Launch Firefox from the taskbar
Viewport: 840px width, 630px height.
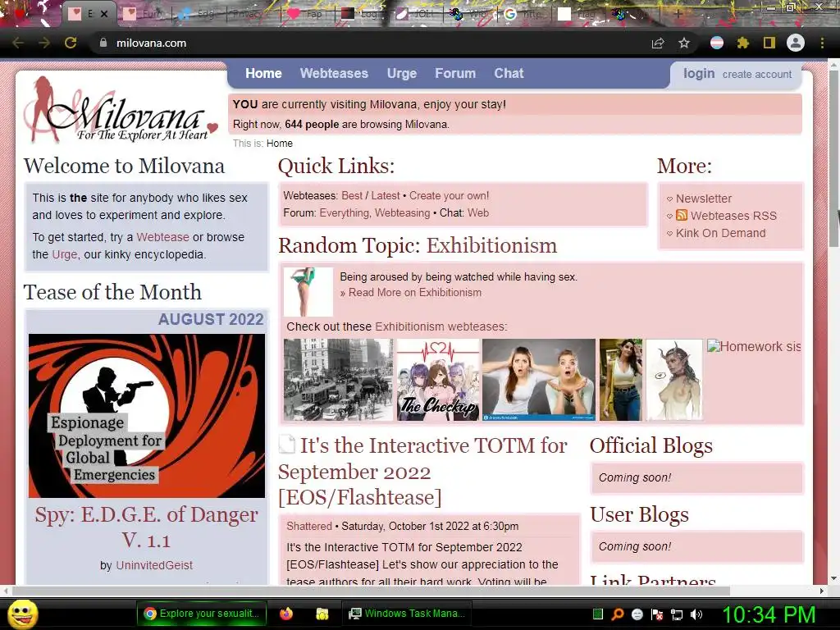click(286, 614)
